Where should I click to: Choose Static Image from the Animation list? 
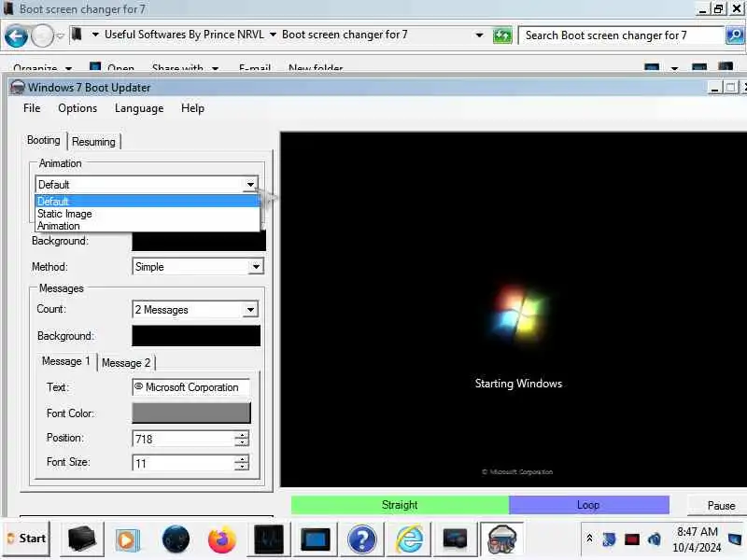pos(148,214)
